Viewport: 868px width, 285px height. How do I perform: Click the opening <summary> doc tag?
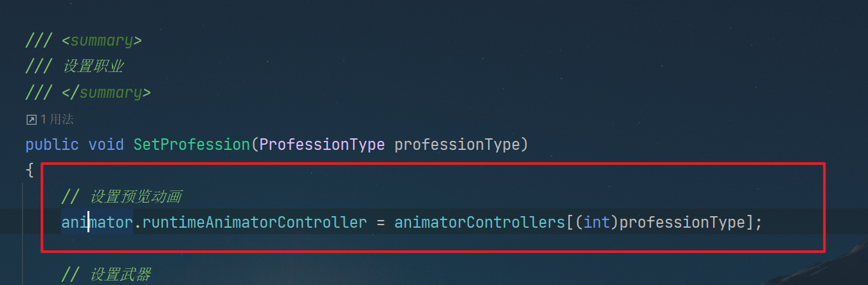pos(102,41)
